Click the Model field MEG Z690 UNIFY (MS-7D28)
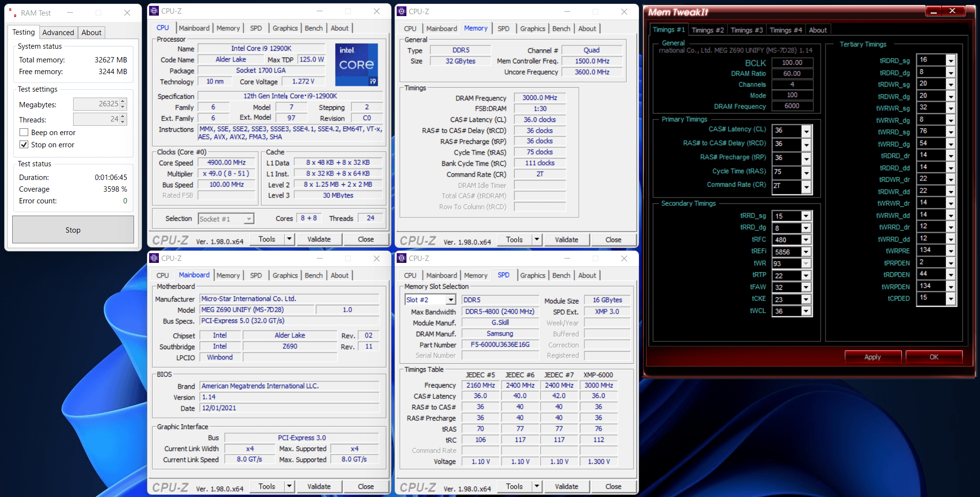This screenshot has height=497, width=980. tap(257, 310)
